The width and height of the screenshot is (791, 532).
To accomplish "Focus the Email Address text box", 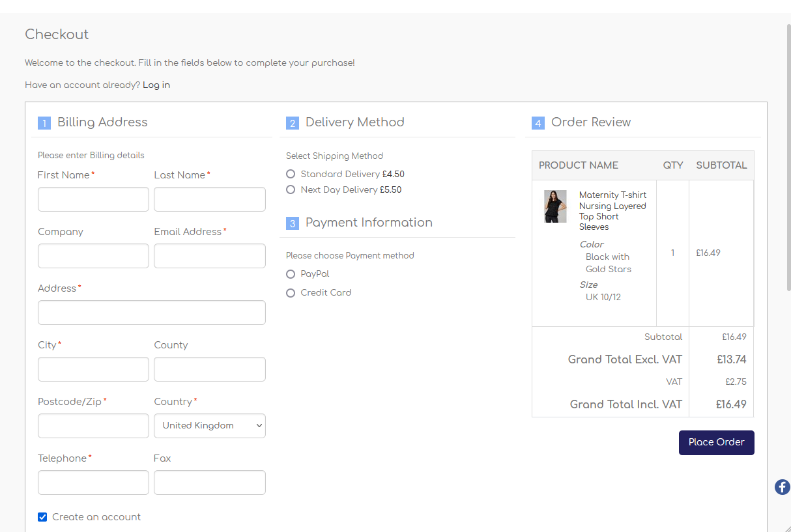I will [x=209, y=256].
